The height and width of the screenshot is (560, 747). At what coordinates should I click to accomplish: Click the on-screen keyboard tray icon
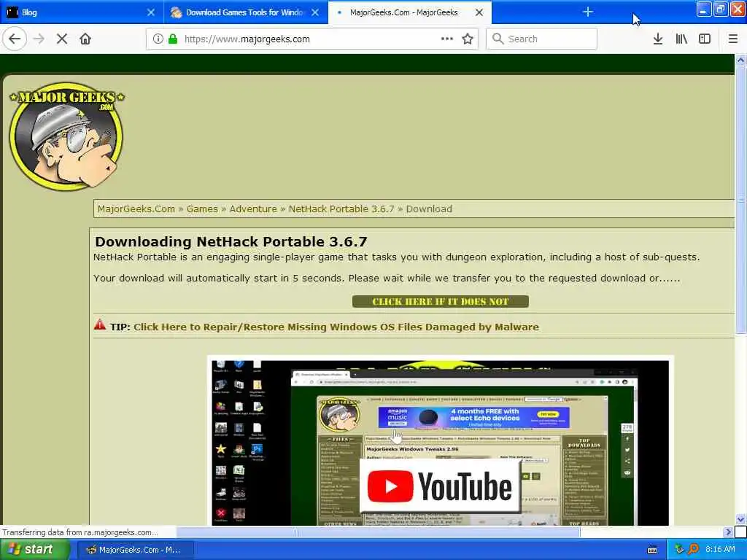point(652,550)
